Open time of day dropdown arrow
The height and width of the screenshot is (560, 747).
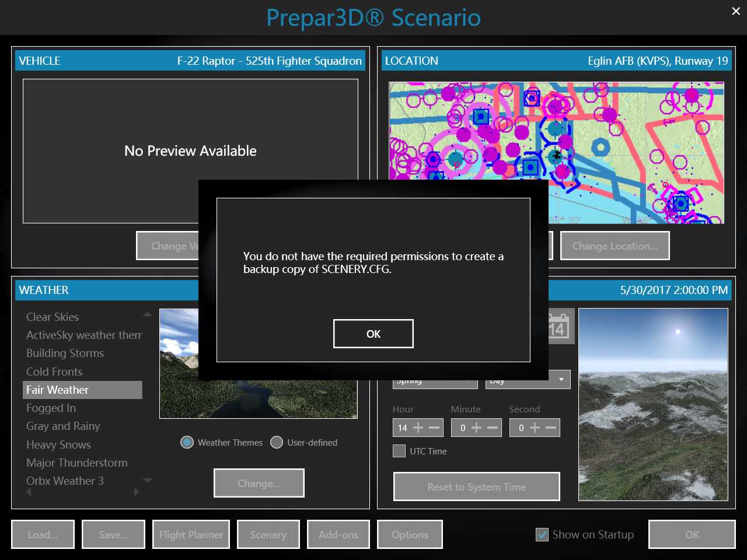[561, 379]
